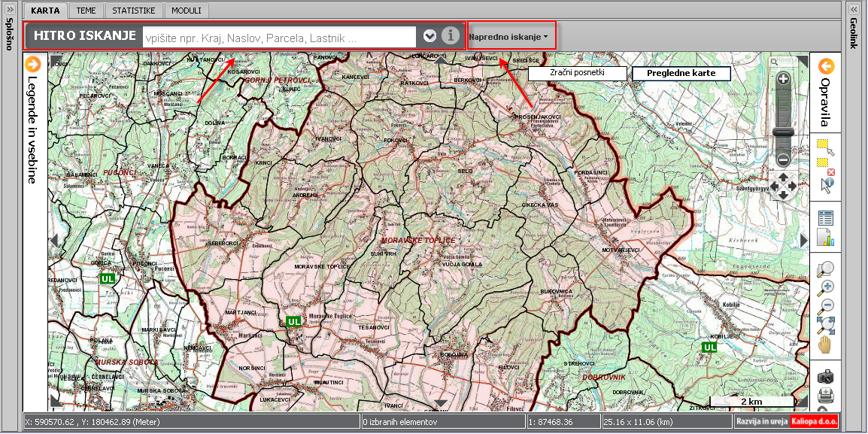Switch to Pregledne karte base map
Screen dimensions: 868x434
pyautogui.click(x=681, y=73)
